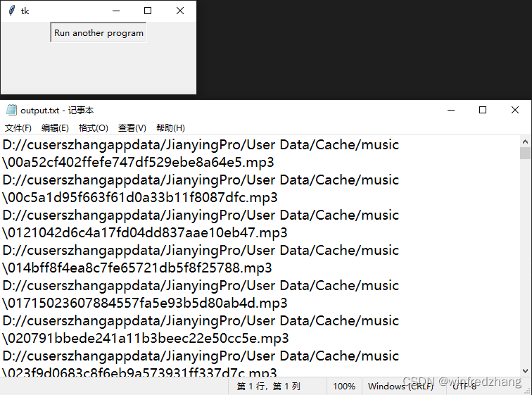Click the Notepad icon in output.txt title bar
This screenshot has width=532, height=395.
(11, 110)
